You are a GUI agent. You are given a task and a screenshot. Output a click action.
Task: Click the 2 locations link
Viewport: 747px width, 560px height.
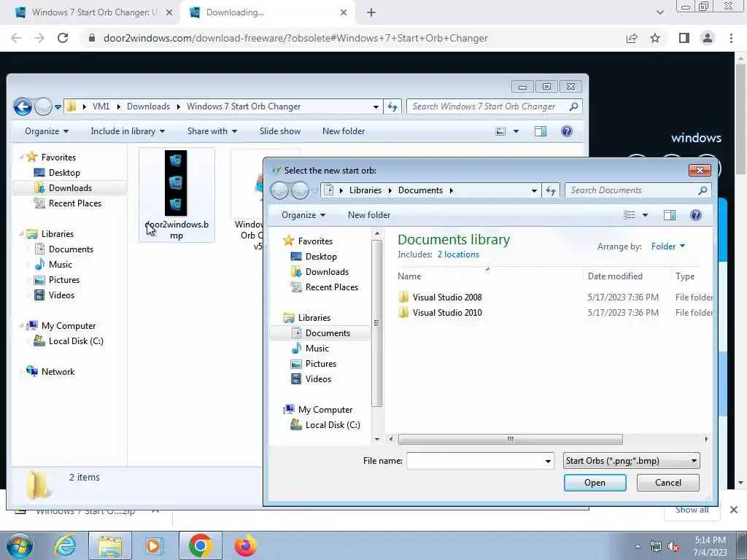tap(458, 254)
